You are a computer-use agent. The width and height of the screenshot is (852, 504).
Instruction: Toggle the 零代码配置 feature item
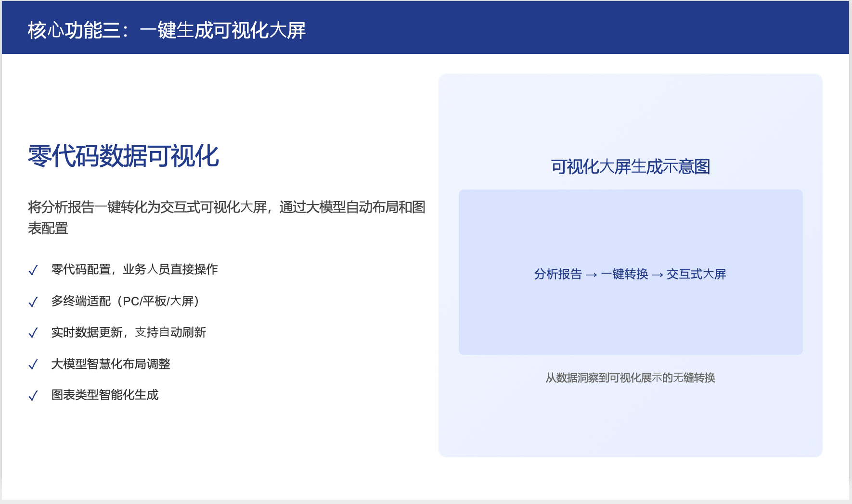point(134,270)
